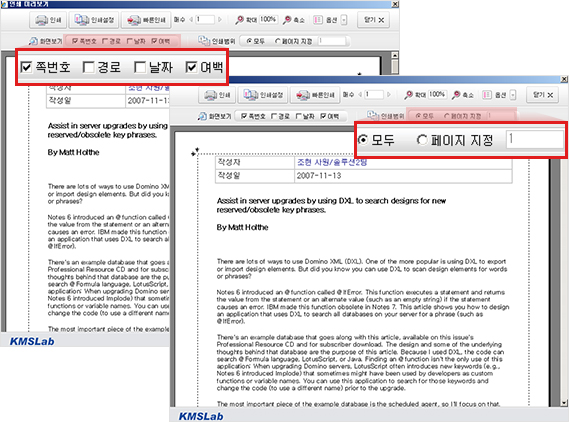Click the 닫기 close button in the front window
This screenshot has width=569, height=422.
543,95
